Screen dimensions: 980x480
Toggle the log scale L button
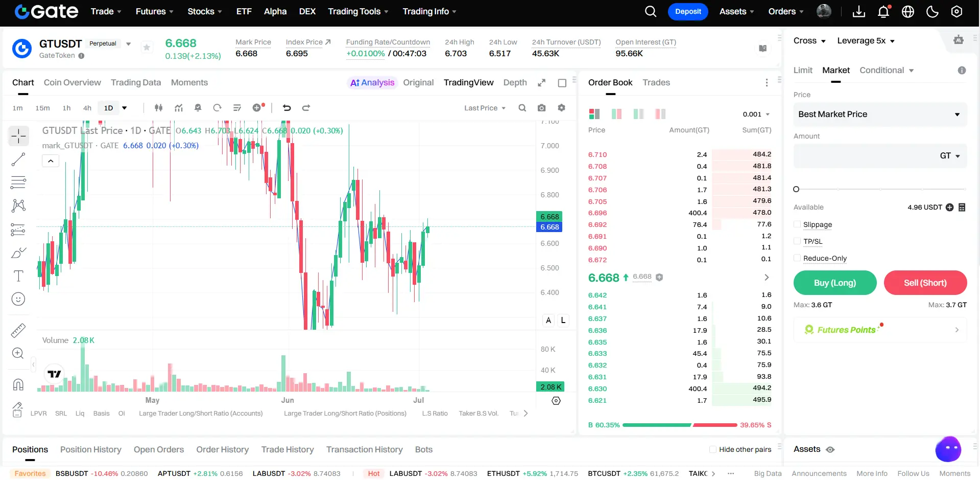pyautogui.click(x=563, y=321)
